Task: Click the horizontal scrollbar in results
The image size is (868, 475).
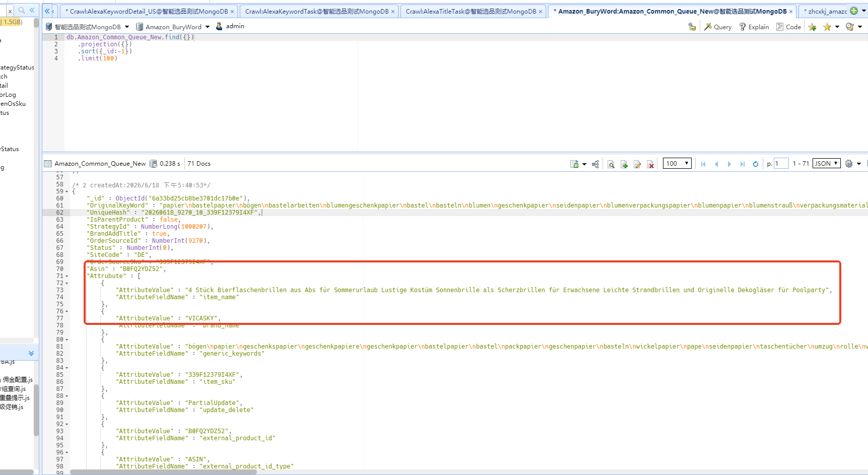Action: [163, 472]
